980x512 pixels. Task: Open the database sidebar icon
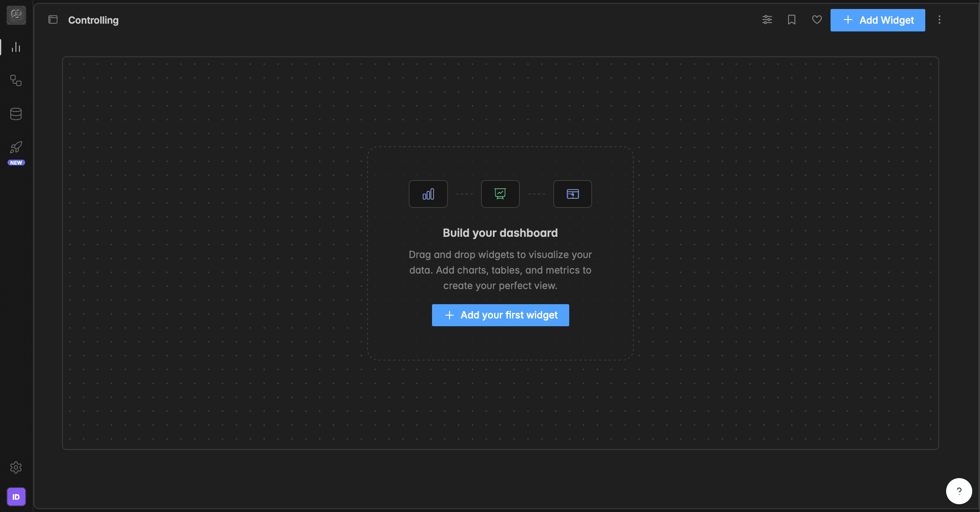point(16,114)
